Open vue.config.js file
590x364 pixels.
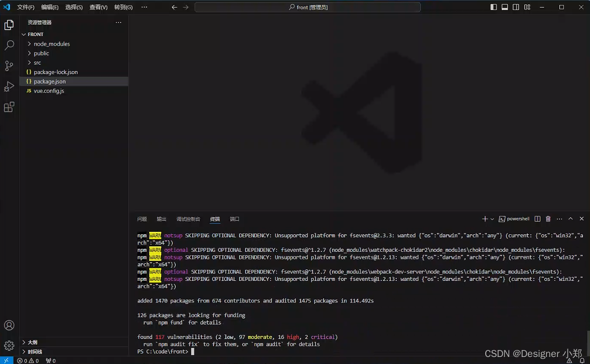74,91
